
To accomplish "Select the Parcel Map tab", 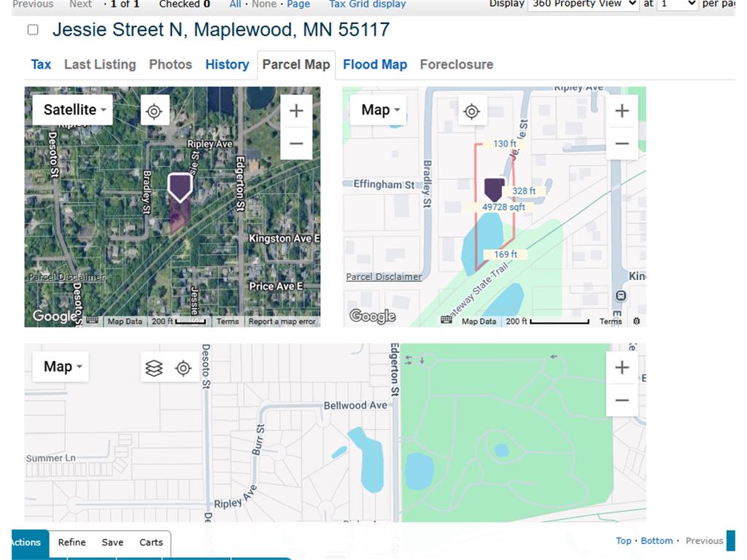I will point(296,64).
